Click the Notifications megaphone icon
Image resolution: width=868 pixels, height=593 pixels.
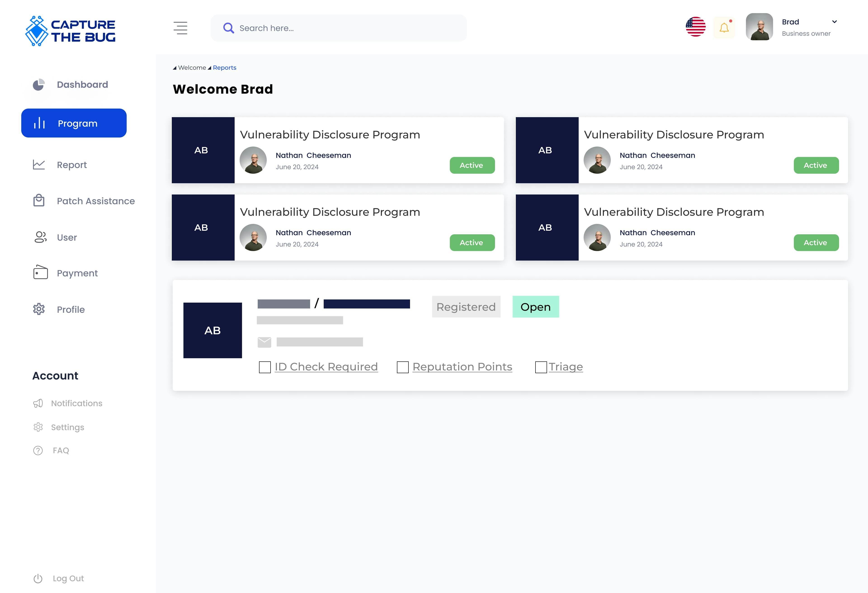tap(38, 403)
